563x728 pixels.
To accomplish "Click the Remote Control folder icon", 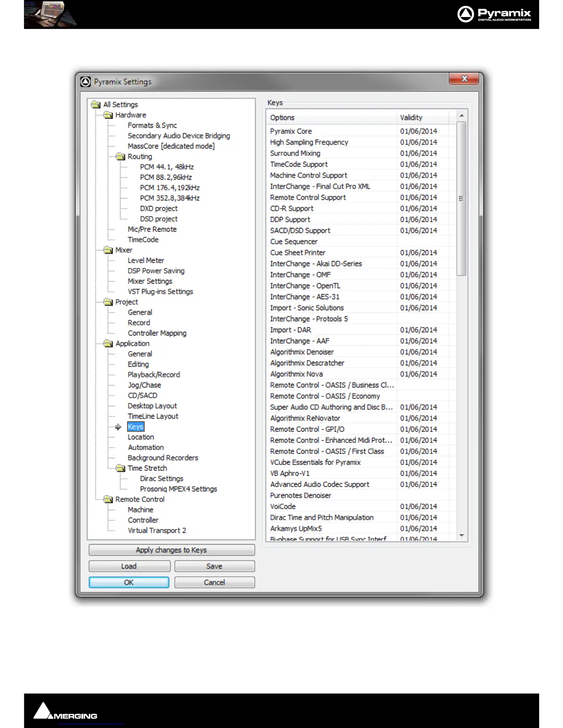I will coord(108,499).
